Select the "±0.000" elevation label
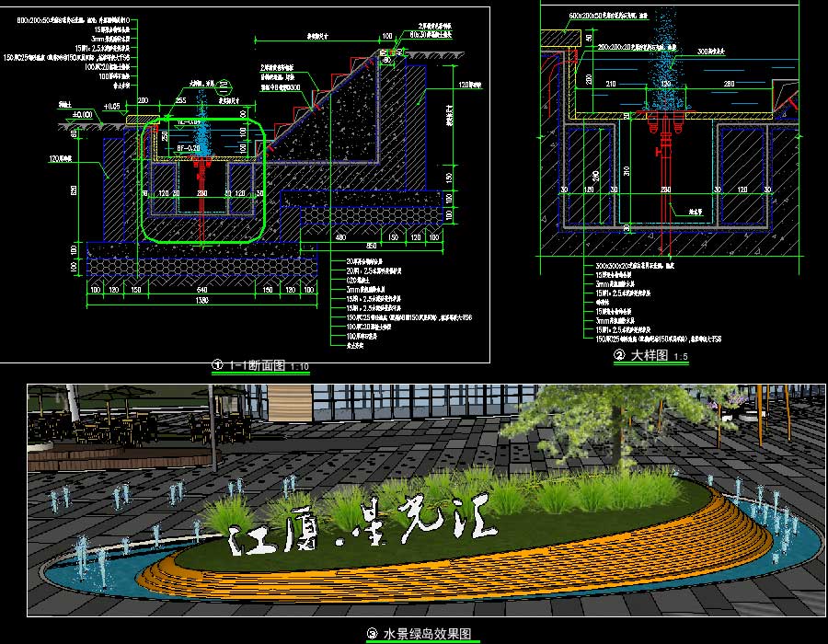 point(83,115)
